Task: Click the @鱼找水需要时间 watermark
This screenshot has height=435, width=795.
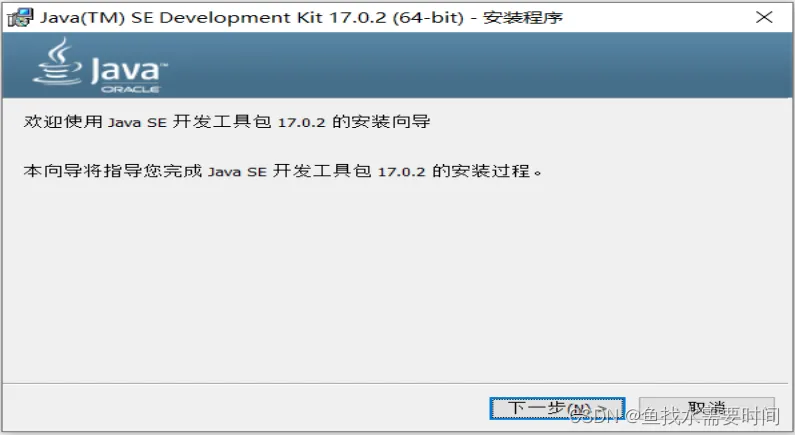Action: pos(703,416)
